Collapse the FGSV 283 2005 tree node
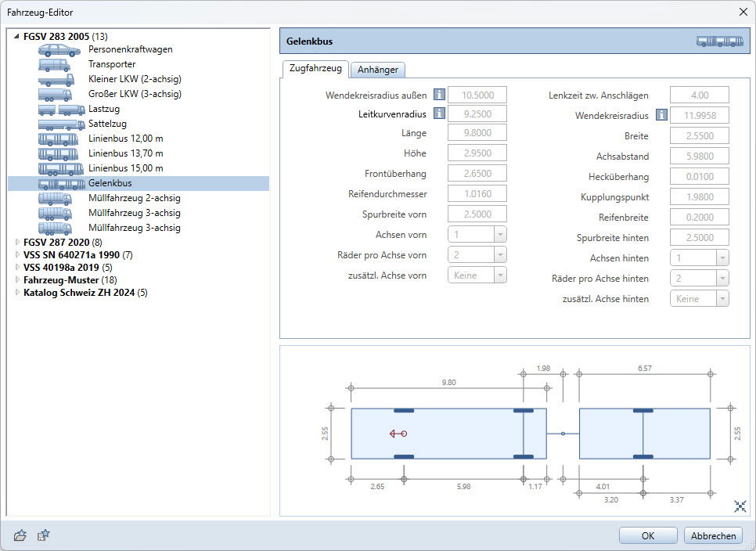 [17, 37]
